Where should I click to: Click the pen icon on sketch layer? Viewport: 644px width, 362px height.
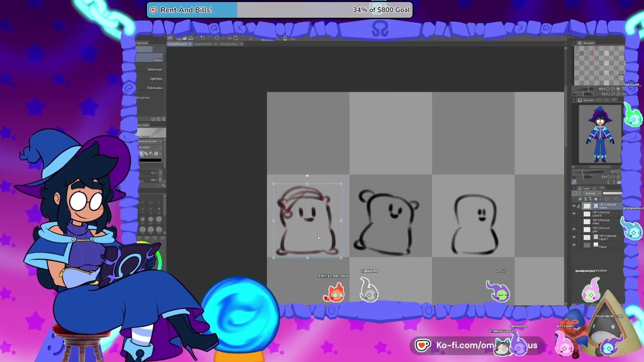tap(579, 206)
